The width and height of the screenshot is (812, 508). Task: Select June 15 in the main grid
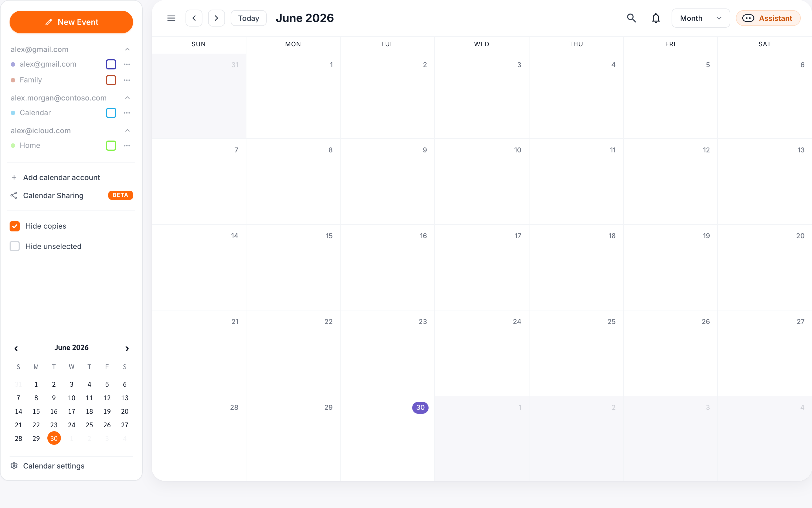click(293, 267)
